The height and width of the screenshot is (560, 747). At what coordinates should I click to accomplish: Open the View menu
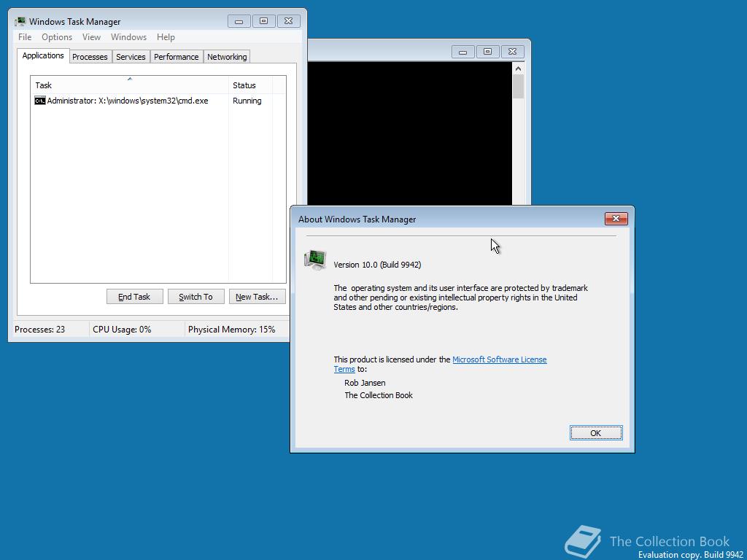pos(91,37)
